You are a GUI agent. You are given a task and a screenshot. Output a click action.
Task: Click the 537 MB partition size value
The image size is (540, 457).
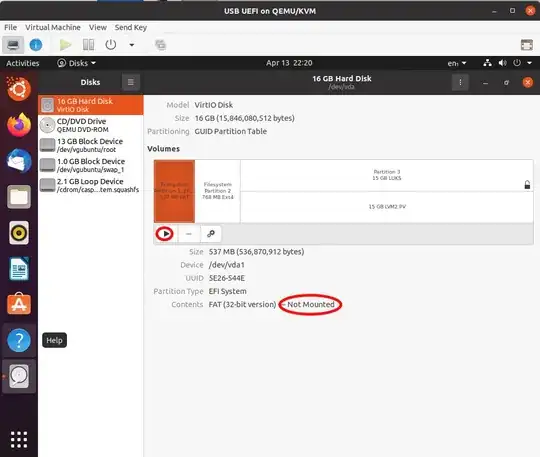(256, 252)
